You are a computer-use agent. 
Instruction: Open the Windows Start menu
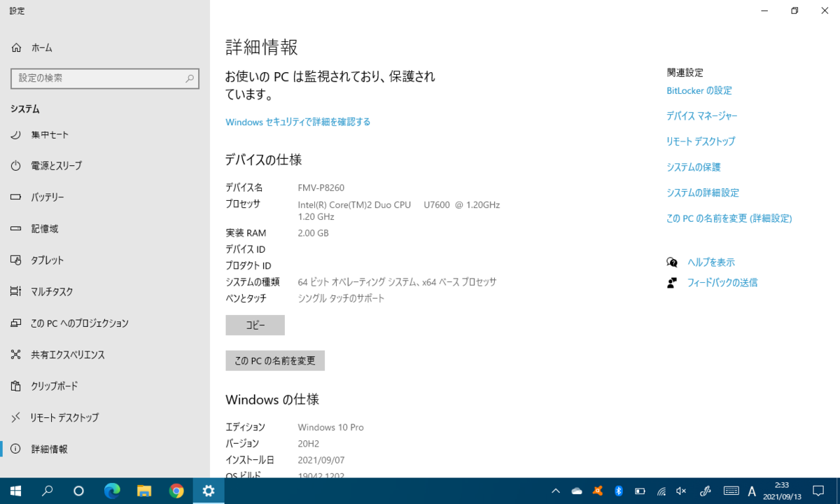tap(15, 491)
